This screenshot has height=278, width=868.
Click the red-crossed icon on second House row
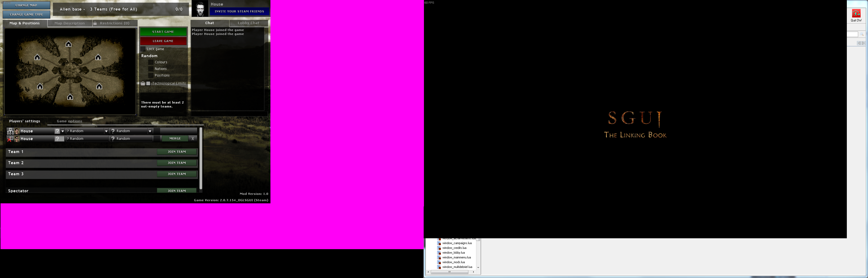(10, 139)
